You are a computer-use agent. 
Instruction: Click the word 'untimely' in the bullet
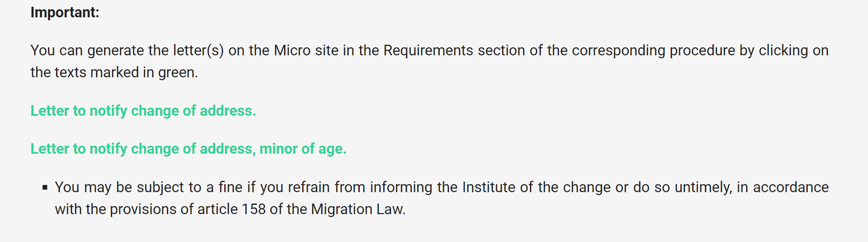click(703, 187)
